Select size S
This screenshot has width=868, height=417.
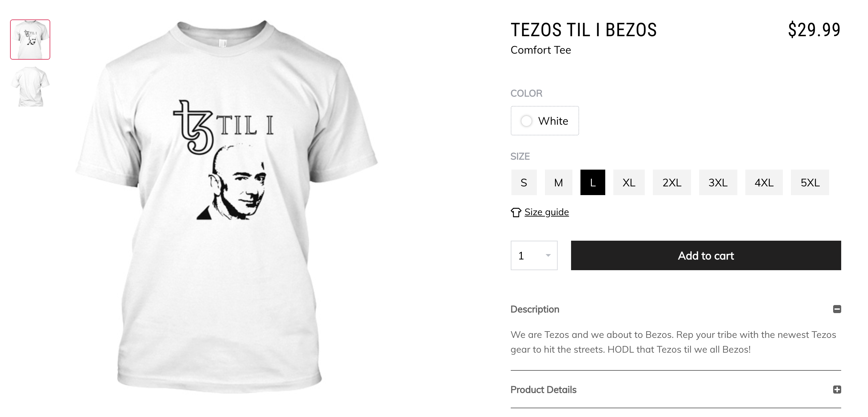[x=524, y=182]
